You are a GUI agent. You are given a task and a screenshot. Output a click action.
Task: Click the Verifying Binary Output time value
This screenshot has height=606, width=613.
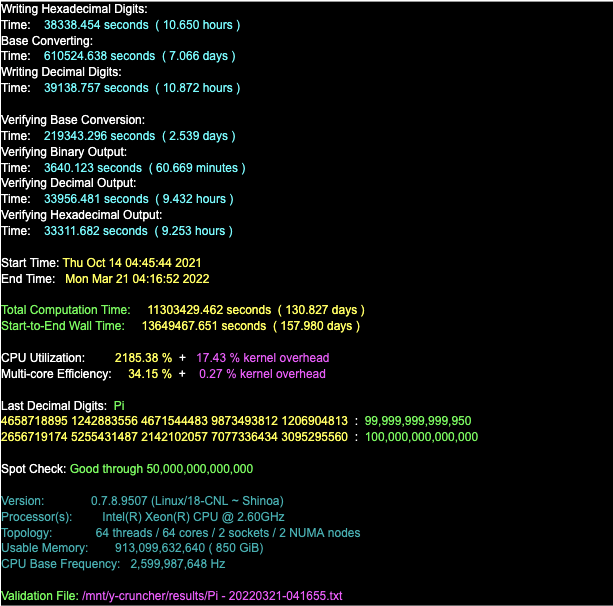tap(144, 168)
